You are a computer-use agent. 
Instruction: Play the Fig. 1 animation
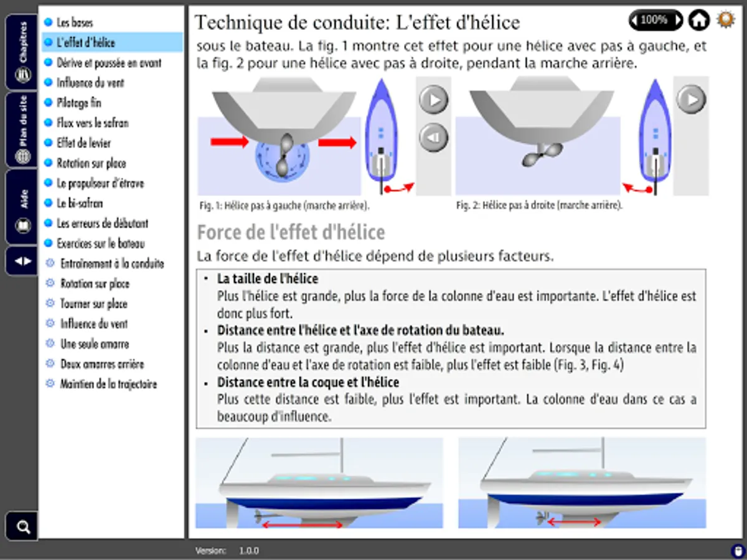tap(433, 100)
